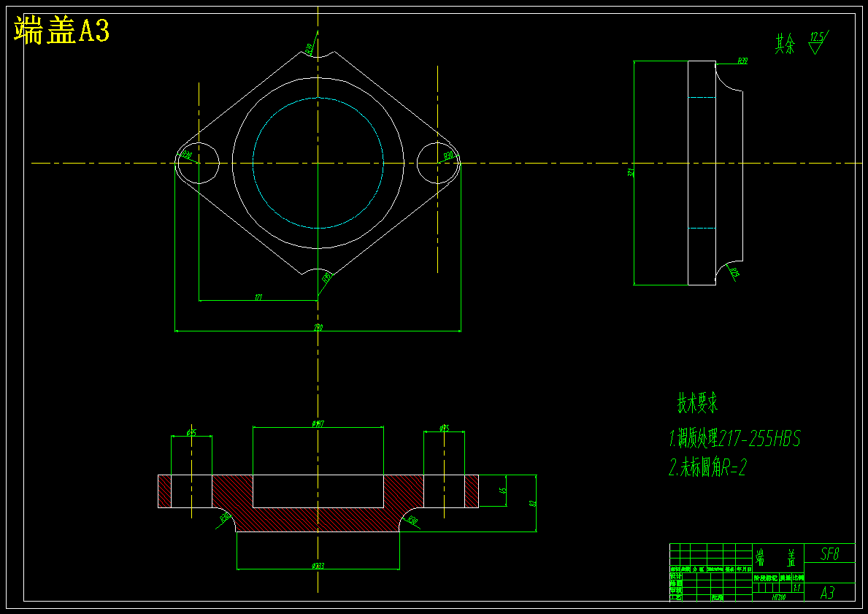Viewport: 868px width, 614px height.
Task: Click the φ333 diameter dimension in section view
Action: [318, 566]
